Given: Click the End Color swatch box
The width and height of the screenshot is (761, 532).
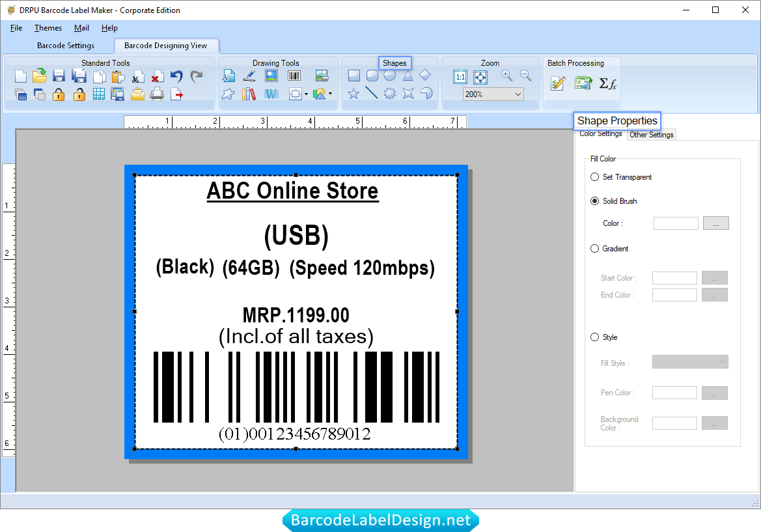Looking at the screenshot, I should [x=674, y=295].
